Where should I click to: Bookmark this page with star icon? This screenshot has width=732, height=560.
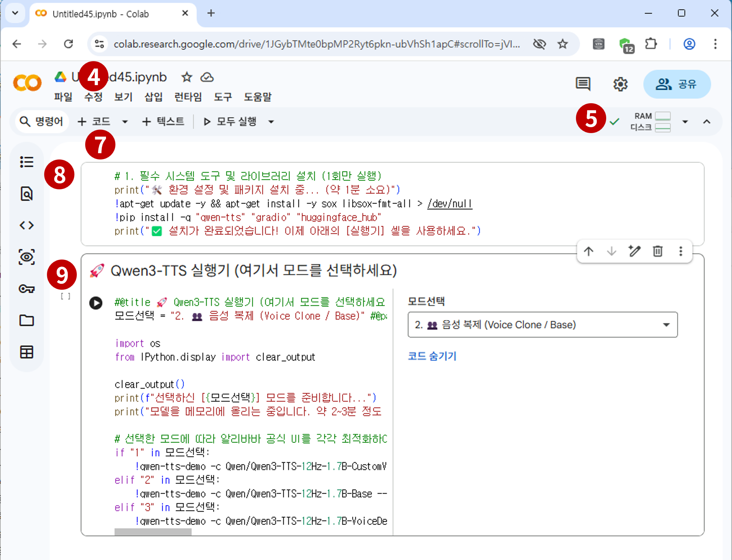[563, 44]
